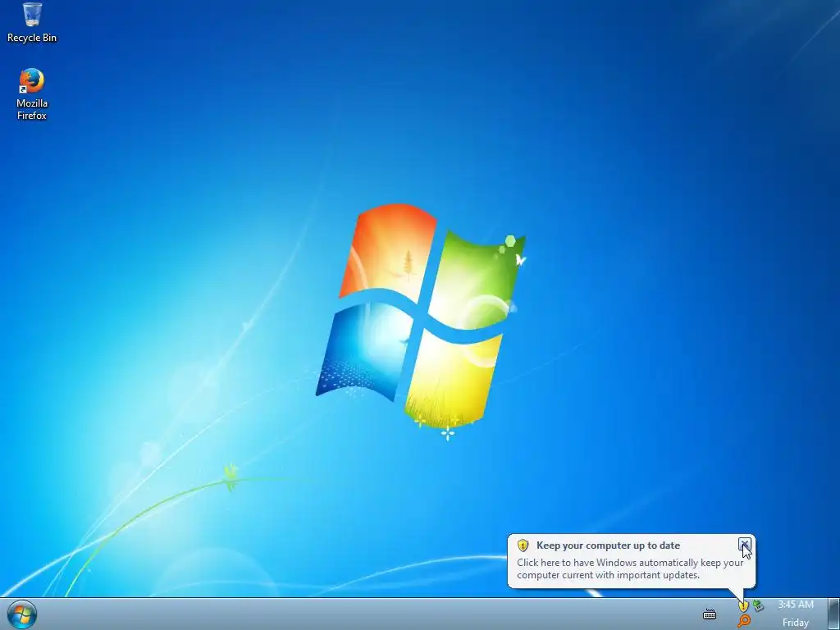
Task: Click the shield icon inside update balloon
Action: [523, 546]
